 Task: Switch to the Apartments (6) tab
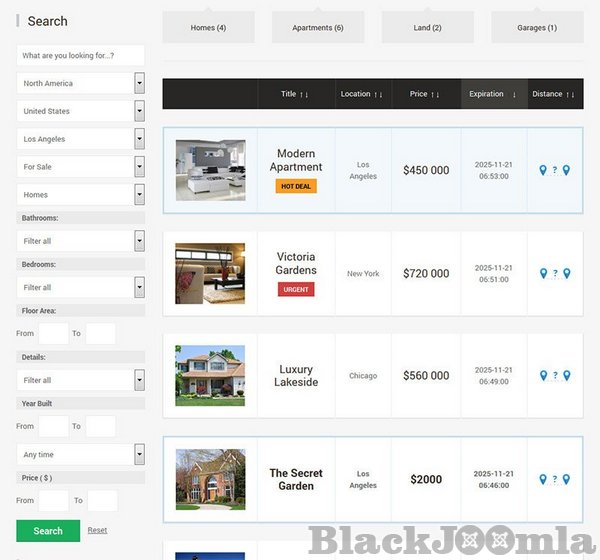[317, 28]
